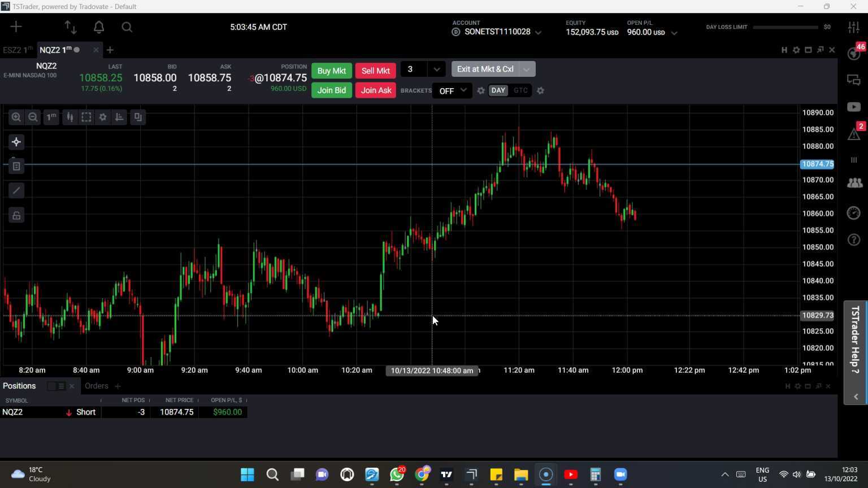Open the trendline drawing tool

pyautogui.click(x=16, y=190)
